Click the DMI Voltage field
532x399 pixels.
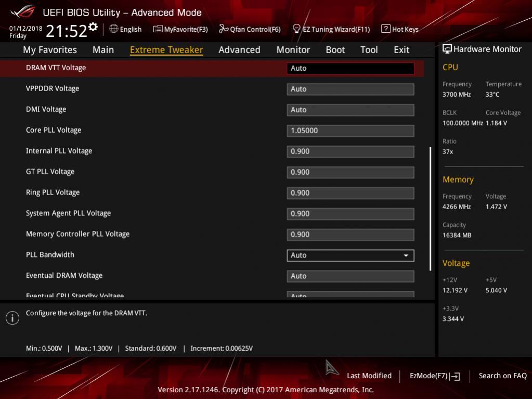[350, 110]
